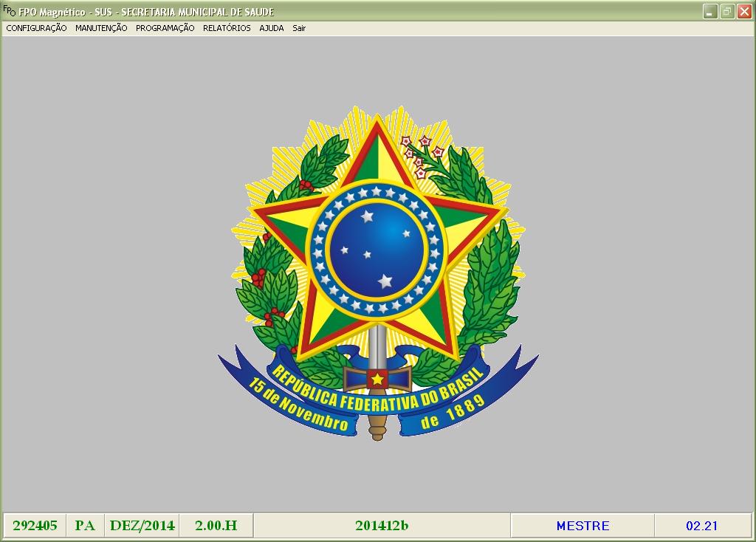The width and height of the screenshot is (756, 542).
Task: Expand the PROGRAMAÇÃO menu
Action: pyautogui.click(x=165, y=28)
